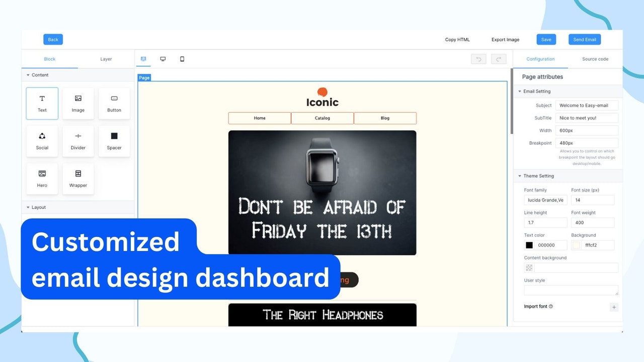Click the Send Email button
This screenshot has height=362, width=644.
pos(584,39)
